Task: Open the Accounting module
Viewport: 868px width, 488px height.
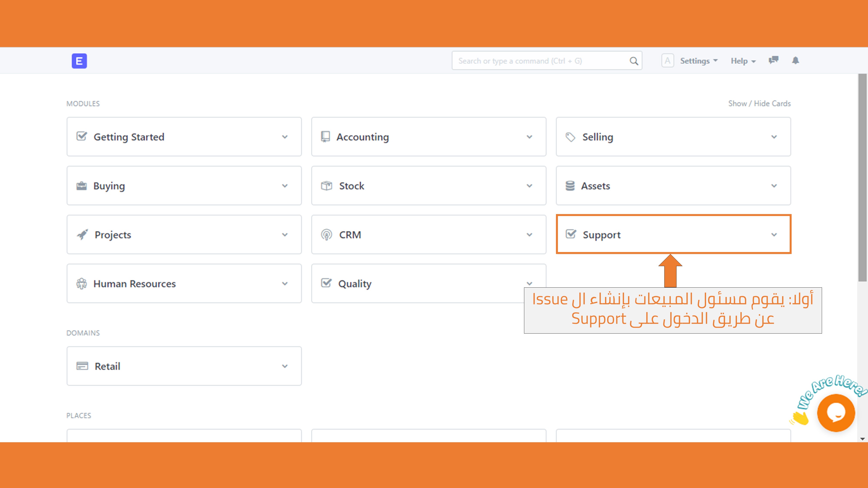Action: [429, 137]
